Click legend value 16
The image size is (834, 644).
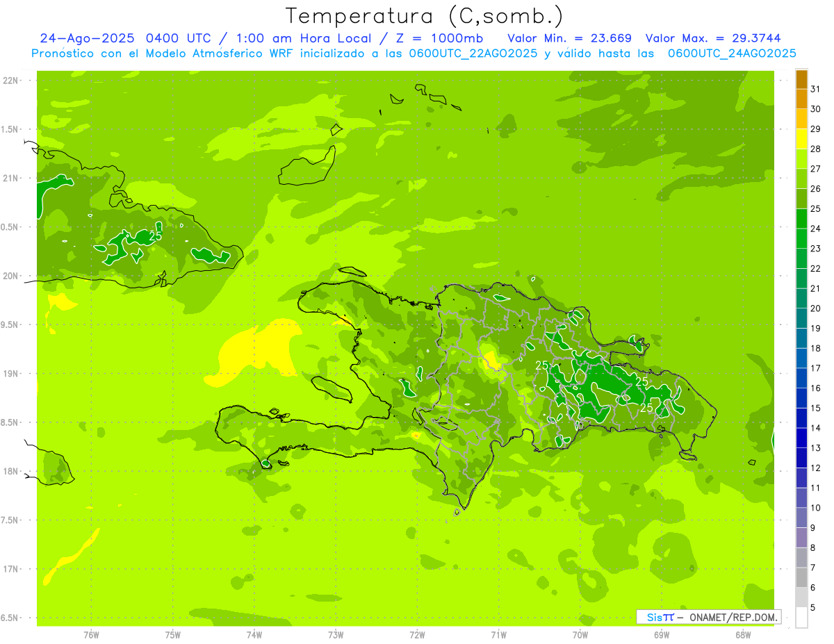pos(815,388)
